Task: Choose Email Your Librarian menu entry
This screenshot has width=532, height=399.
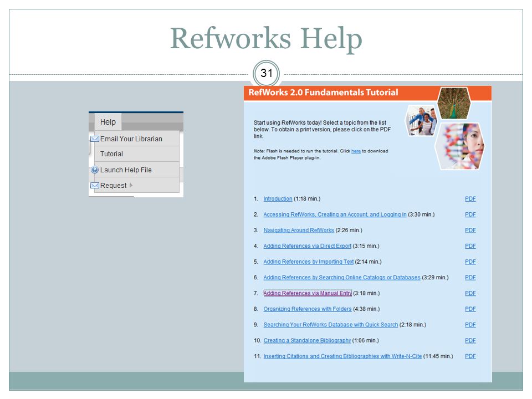Action: (137, 139)
